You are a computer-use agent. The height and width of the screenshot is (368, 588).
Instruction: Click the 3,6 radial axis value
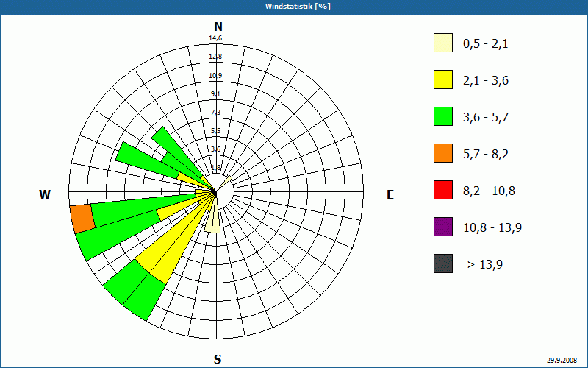pyautogui.click(x=215, y=149)
